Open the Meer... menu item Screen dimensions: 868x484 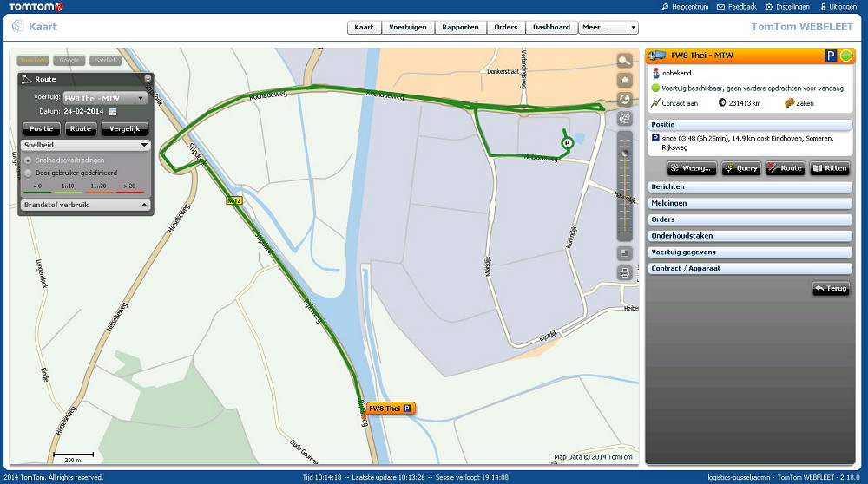(603, 27)
